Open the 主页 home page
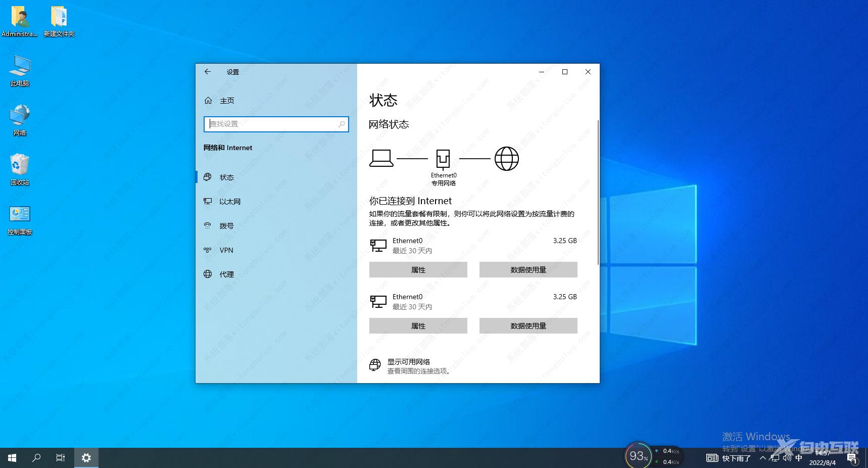The width and height of the screenshot is (868, 468). tap(219, 101)
